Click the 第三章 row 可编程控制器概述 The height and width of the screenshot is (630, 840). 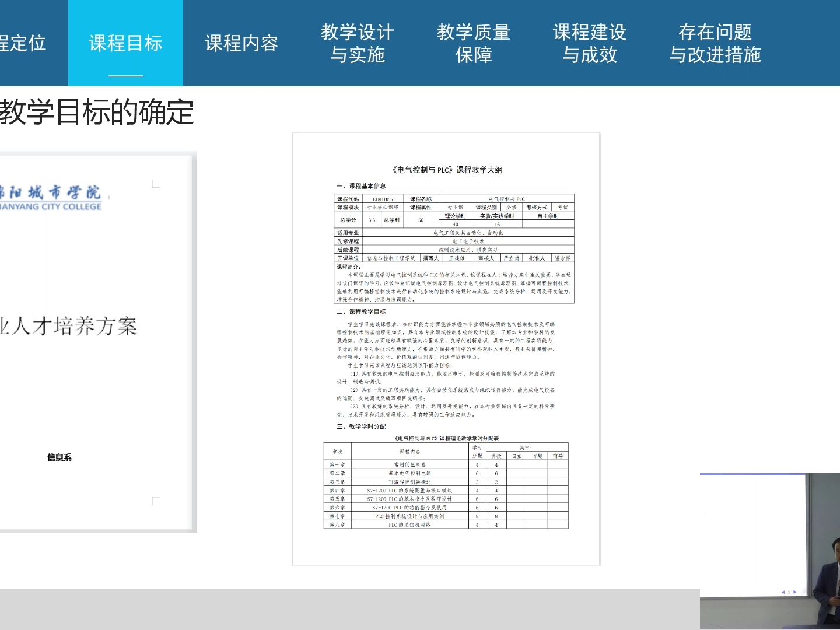pos(446,482)
